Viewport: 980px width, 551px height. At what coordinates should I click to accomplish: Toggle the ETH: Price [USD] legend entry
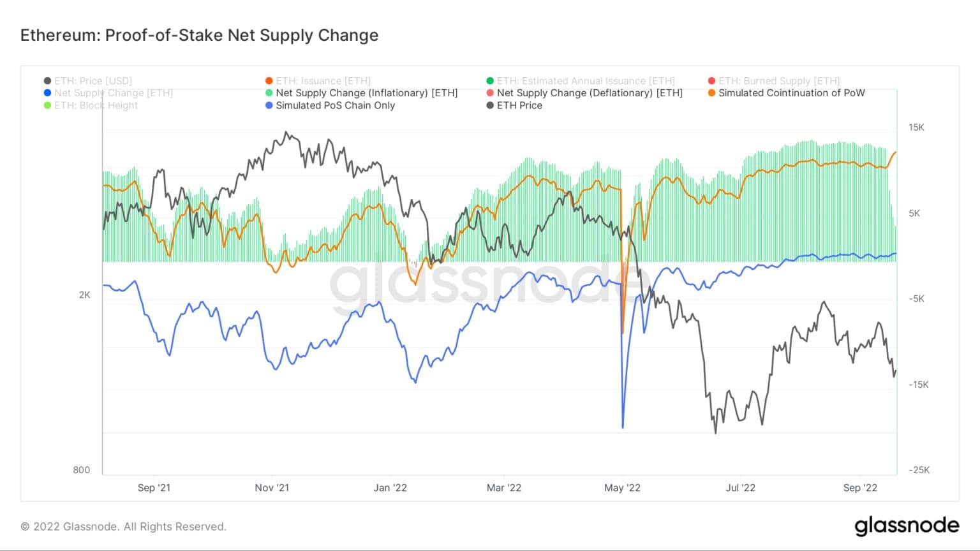(88, 81)
